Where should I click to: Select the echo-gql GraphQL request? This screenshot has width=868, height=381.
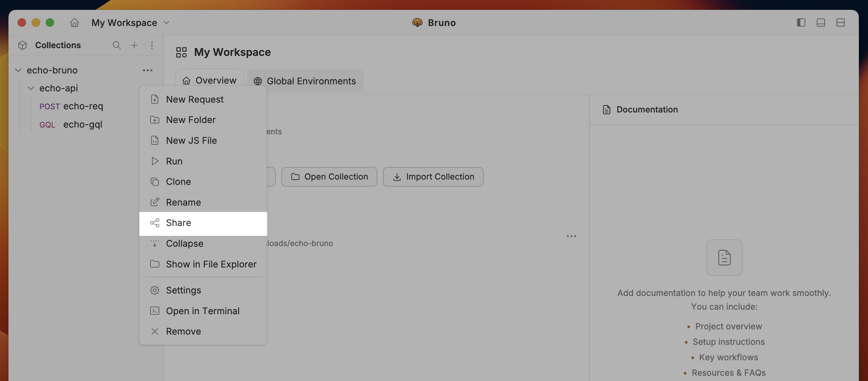point(83,124)
